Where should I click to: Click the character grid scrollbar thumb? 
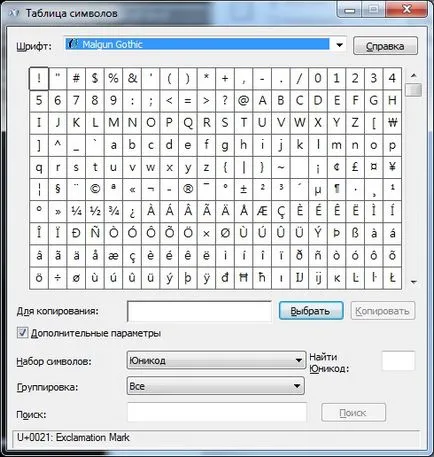(x=414, y=90)
